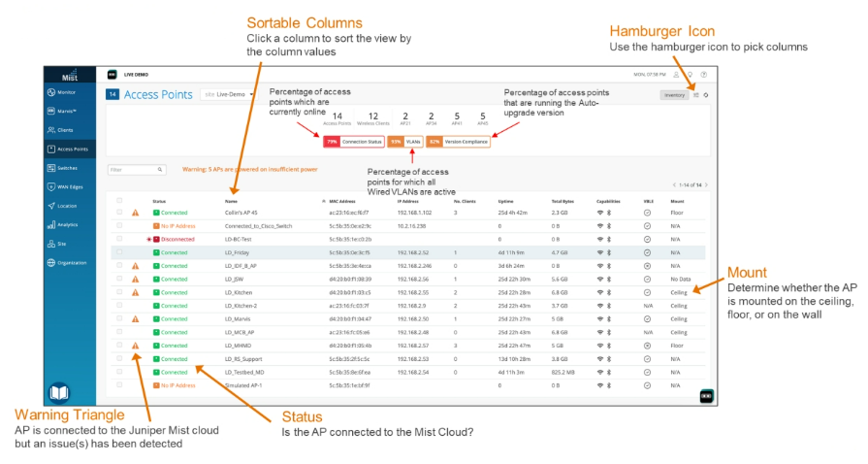868x464 pixels.
Task: Go to the previous page arrow of 1-14
Action: click(674, 184)
